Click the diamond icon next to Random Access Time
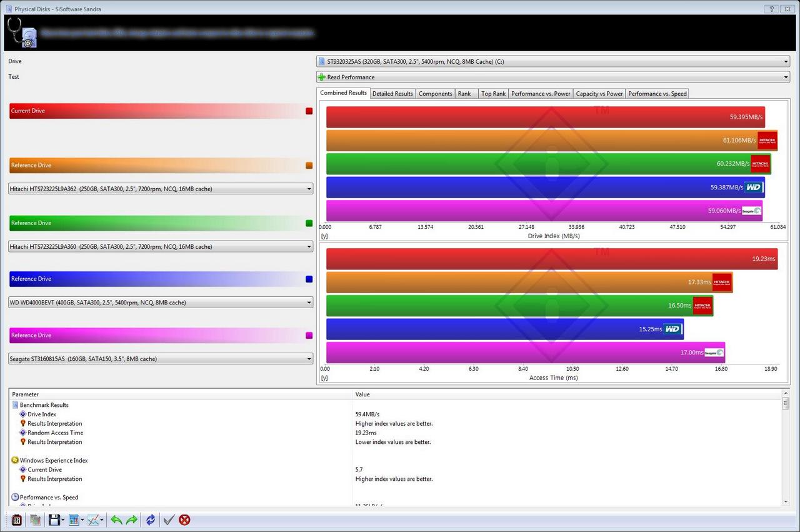This screenshot has height=532, width=800. [23, 433]
